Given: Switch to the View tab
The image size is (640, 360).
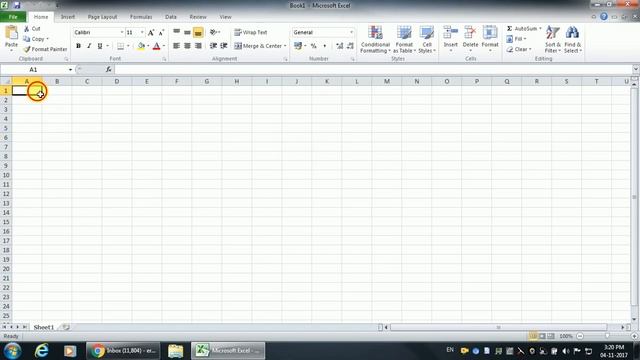Looking at the screenshot, I should click(225, 17).
